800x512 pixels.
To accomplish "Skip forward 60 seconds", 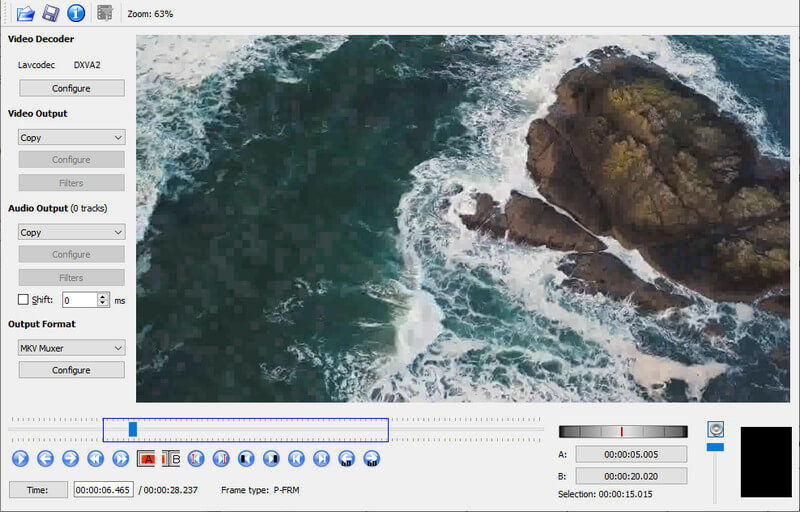I will tap(371, 458).
